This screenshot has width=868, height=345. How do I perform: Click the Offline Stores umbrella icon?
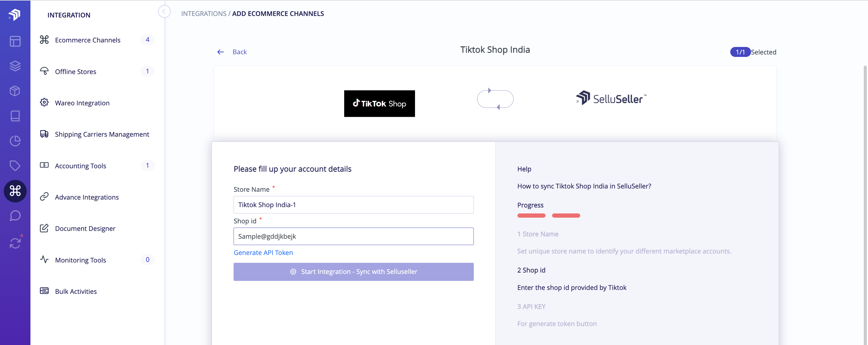[44, 71]
